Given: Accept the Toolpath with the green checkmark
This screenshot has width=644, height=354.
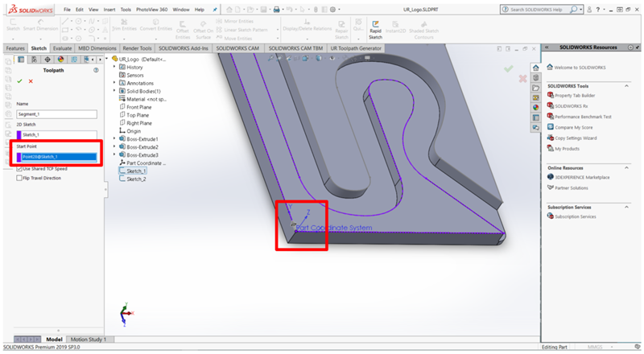Looking at the screenshot, I should 19,81.
